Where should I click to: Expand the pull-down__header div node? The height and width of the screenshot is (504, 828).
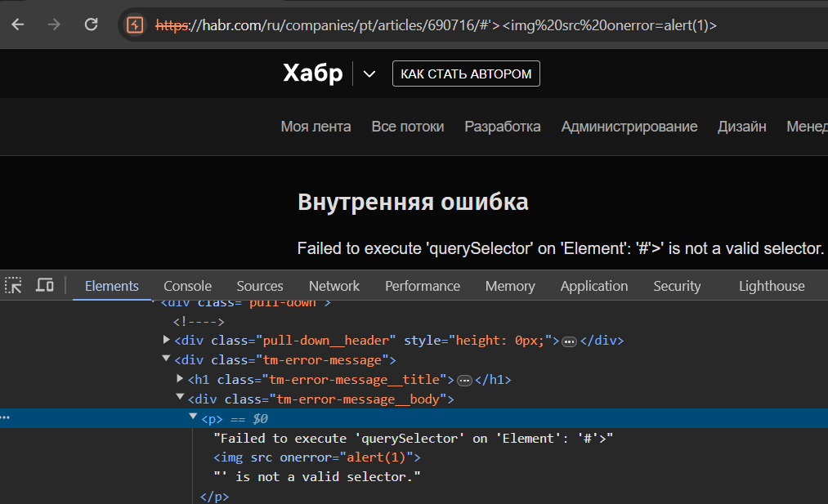pyautogui.click(x=167, y=340)
